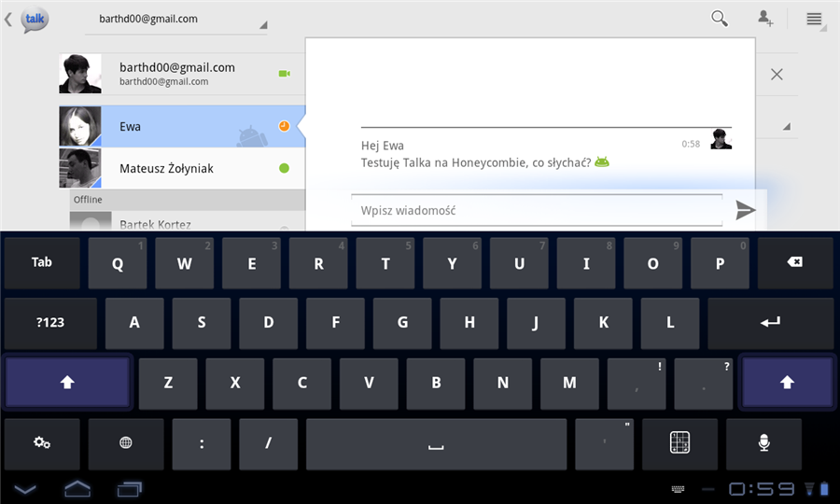
Task: Tap the green online status dot
Action: tap(284, 168)
